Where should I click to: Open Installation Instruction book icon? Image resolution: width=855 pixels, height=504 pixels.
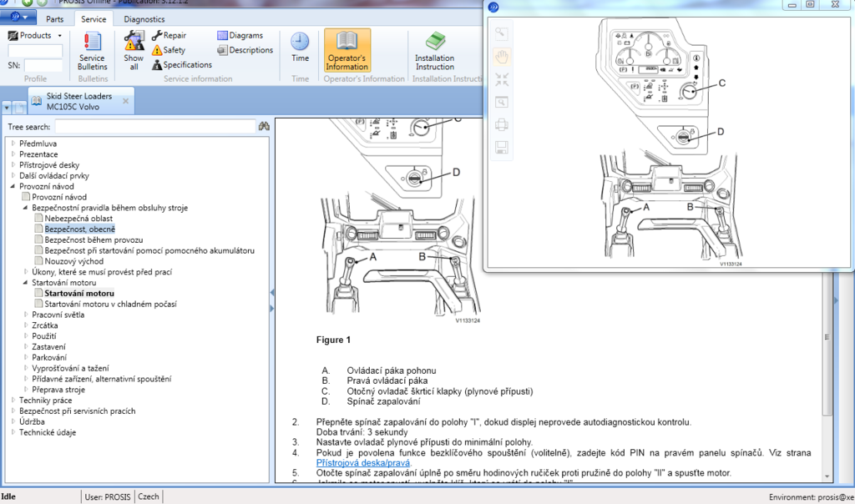pyautogui.click(x=434, y=51)
